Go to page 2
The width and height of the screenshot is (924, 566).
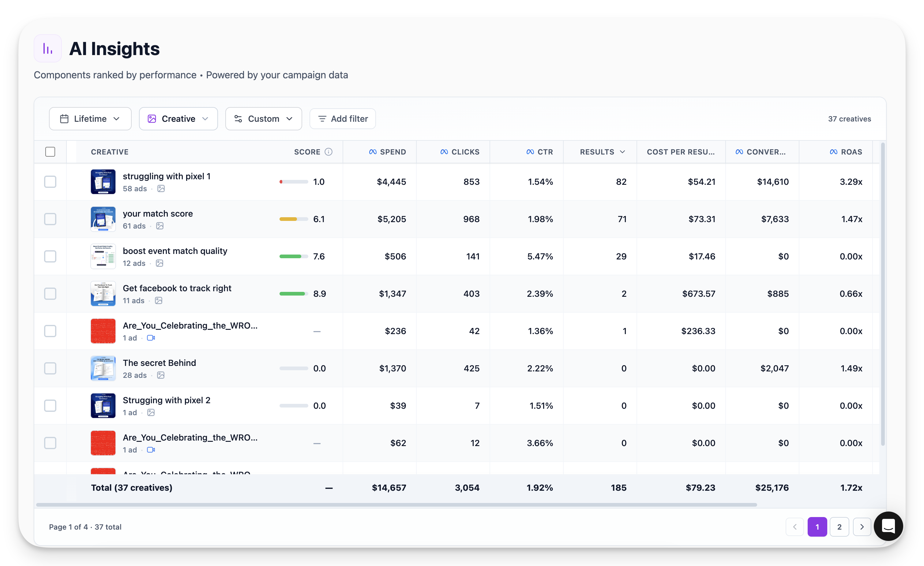pos(839,527)
